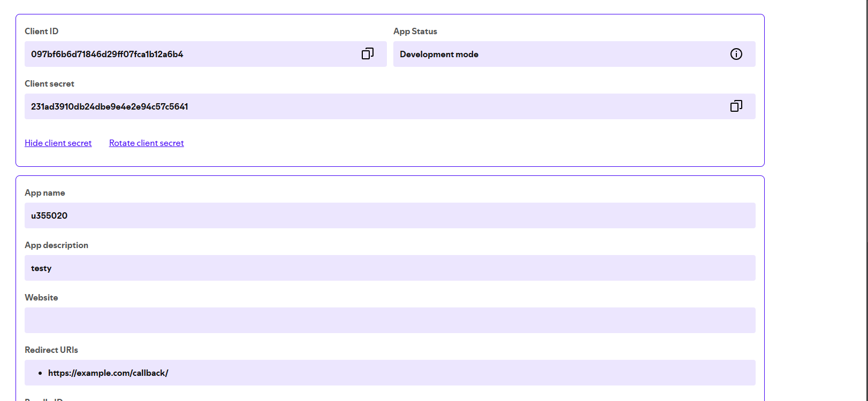Click the App Status label
868x401 pixels.
click(x=415, y=31)
